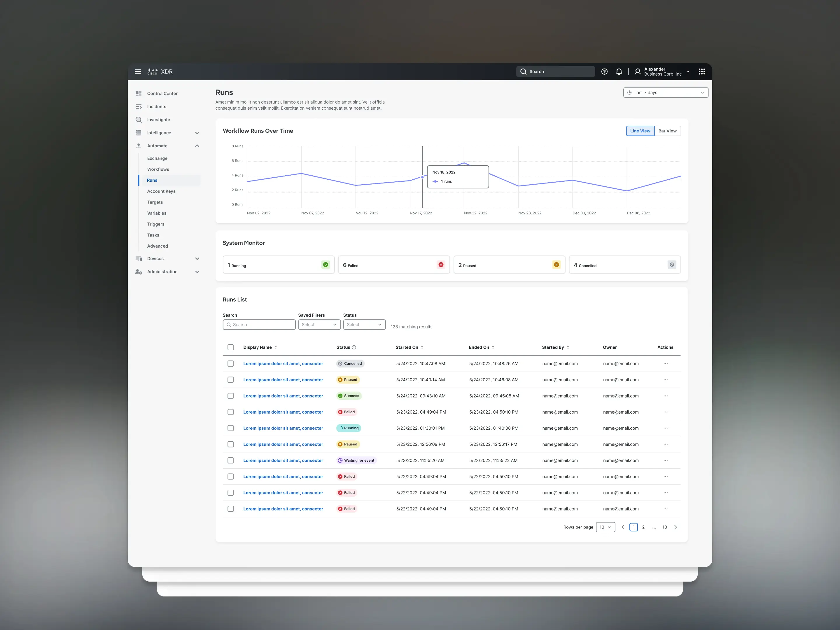Open Workflows in the Automate submenu

click(x=158, y=169)
